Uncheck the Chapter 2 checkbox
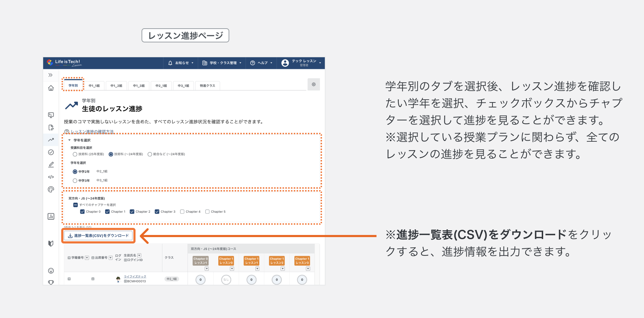This screenshot has height=318, width=644. pyautogui.click(x=132, y=211)
